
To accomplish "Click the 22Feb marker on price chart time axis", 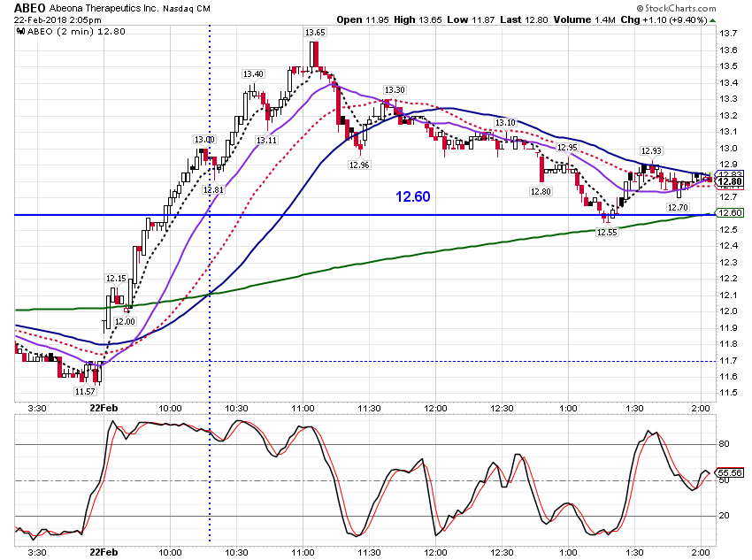I will click(x=104, y=408).
